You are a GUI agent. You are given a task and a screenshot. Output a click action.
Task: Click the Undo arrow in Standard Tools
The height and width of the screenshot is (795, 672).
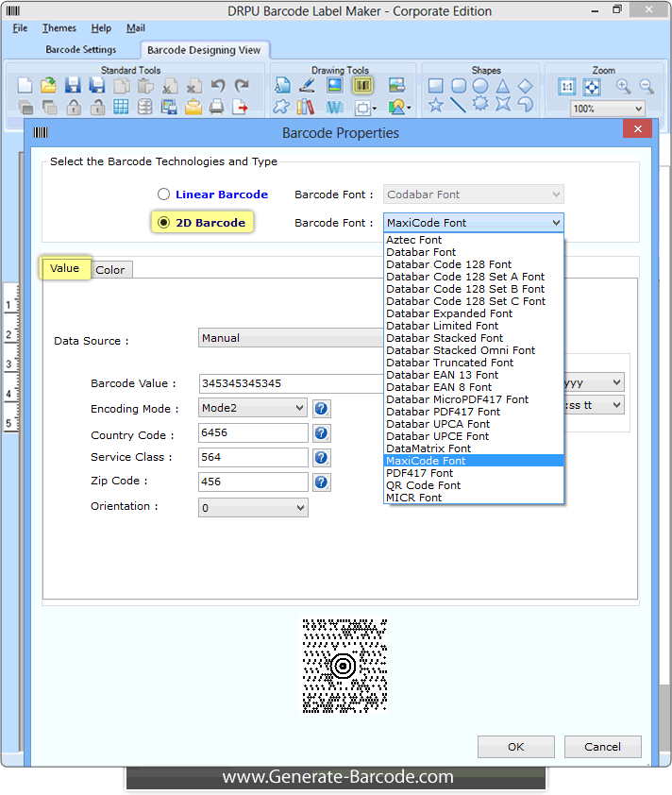pos(218,86)
